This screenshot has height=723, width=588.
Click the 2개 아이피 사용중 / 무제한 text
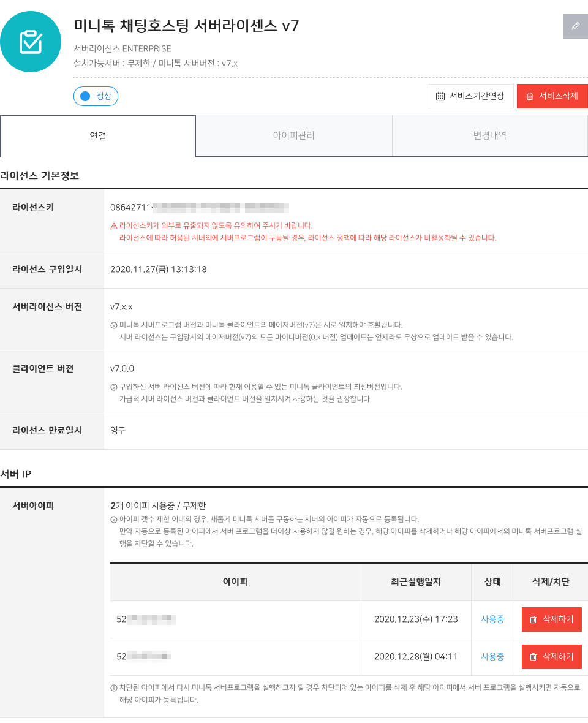pyautogui.click(x=158, y=506)
